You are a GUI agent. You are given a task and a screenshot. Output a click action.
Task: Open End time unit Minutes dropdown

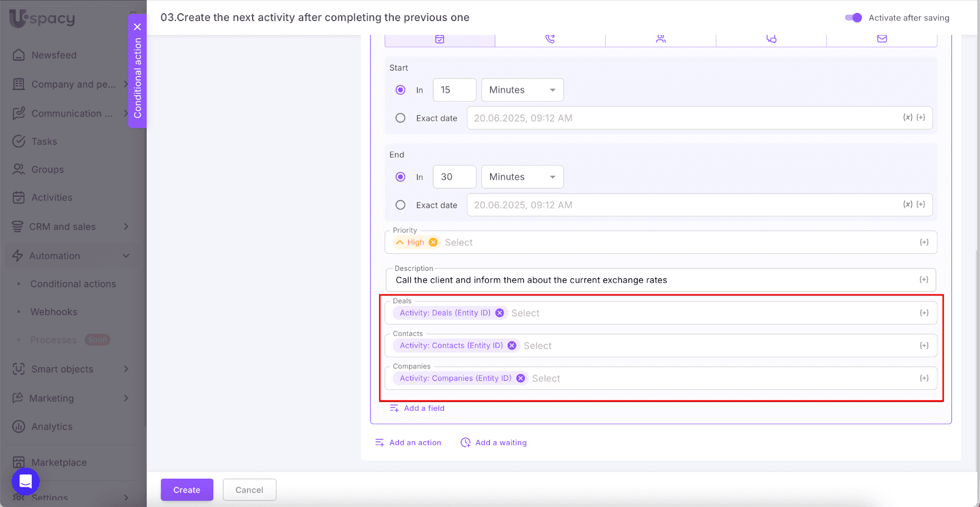pyautogui.click(x=522, y=177)
